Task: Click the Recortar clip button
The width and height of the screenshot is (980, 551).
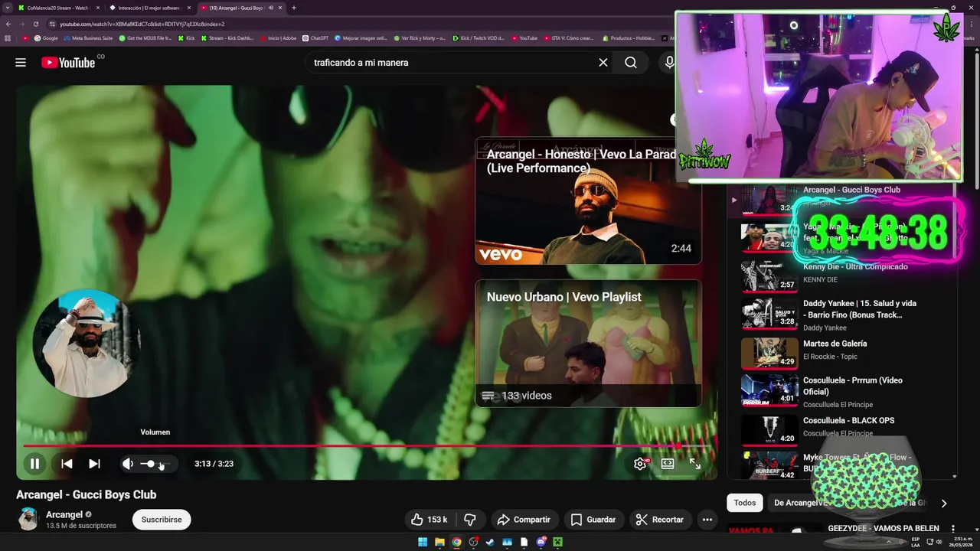Action: pos(660,520)
